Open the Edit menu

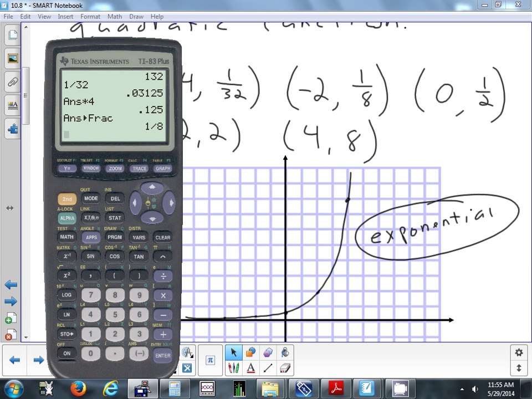[25, 16]
